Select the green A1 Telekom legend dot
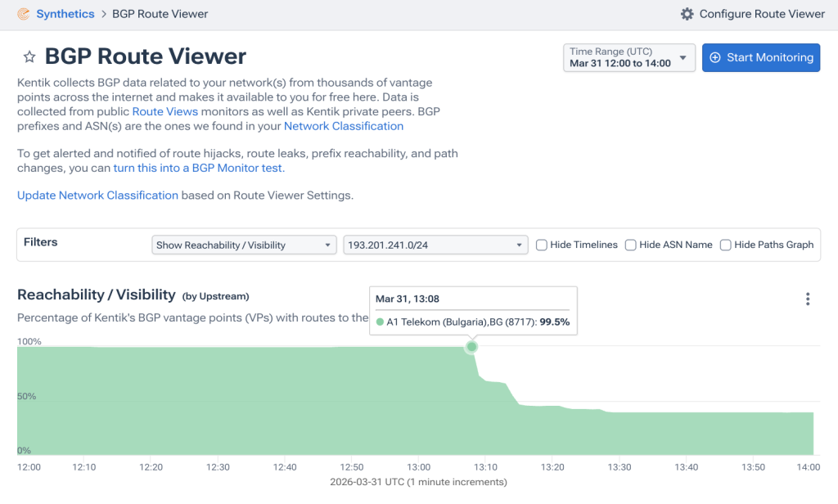 point(380,322)
